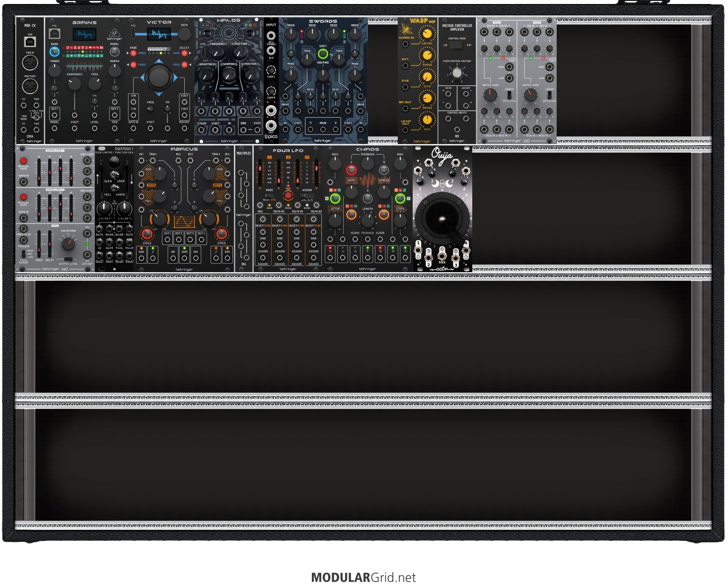Push the BANK button on Brains
The height and width of the screenshot is (588, 728).
point(54,52)
